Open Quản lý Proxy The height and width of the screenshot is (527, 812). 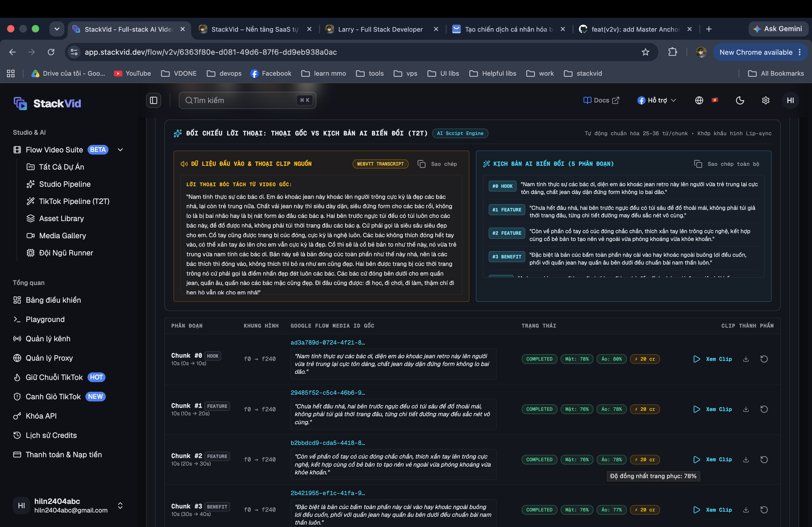[49, 358]
